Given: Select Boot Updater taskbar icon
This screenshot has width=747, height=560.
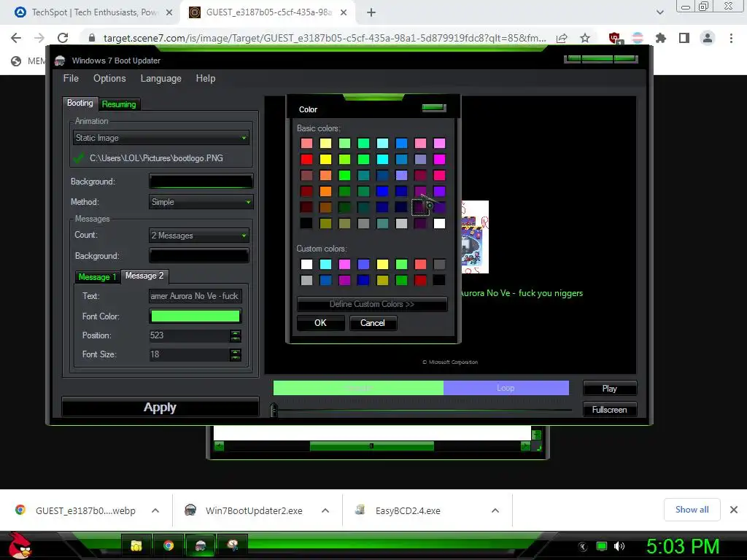Looking at the screenshot, I should [201, 545].
